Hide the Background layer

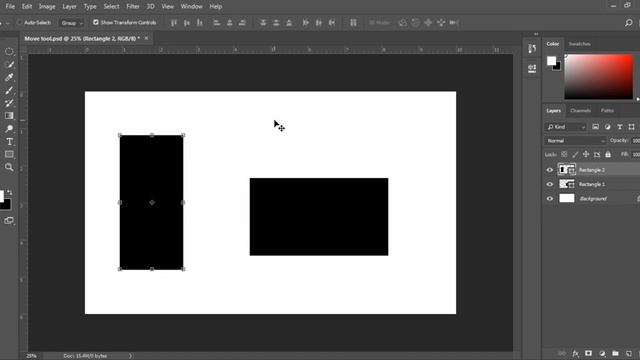pyautogui.click(x=550, y=198)
